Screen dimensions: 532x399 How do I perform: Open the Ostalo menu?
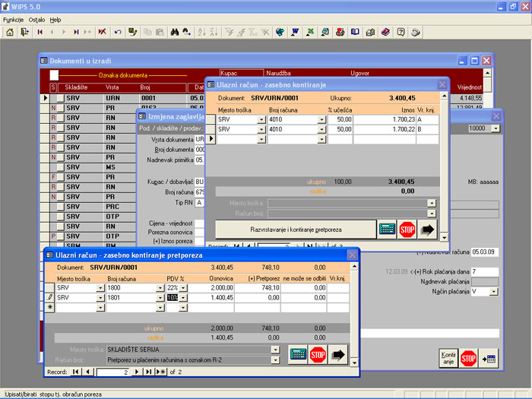click(36, 20)
